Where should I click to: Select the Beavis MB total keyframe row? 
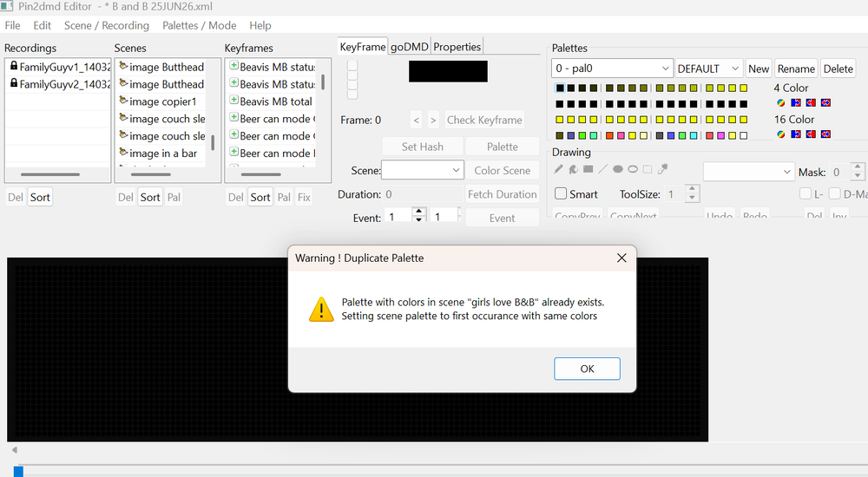pyautogui.click(x=270, y=101)
